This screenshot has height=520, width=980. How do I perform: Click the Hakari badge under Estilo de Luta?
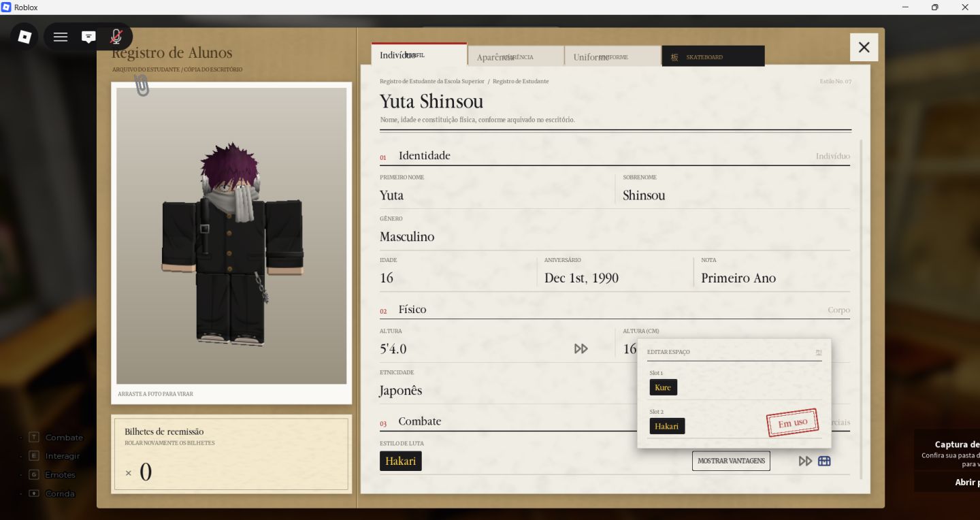click(x=401, y=461)
